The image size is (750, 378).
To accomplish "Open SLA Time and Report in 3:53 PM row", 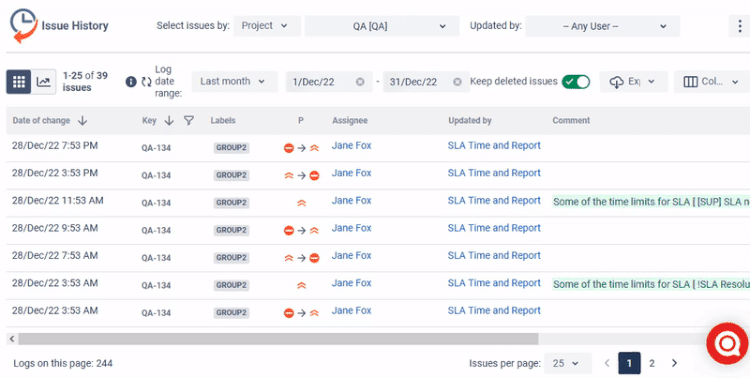I will pyautogui.click(x=494, y=173).
